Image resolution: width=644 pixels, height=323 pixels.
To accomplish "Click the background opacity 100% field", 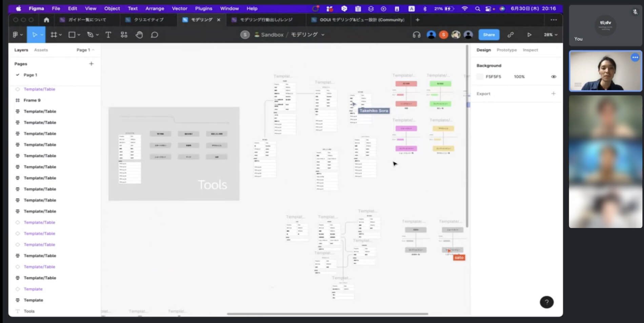I will click(x=519, y=77).
